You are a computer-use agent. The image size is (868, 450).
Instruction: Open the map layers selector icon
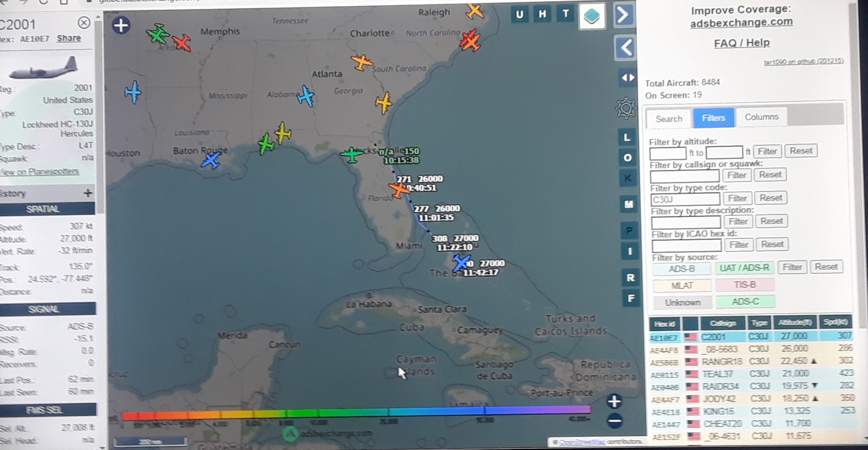pos(592,16)
